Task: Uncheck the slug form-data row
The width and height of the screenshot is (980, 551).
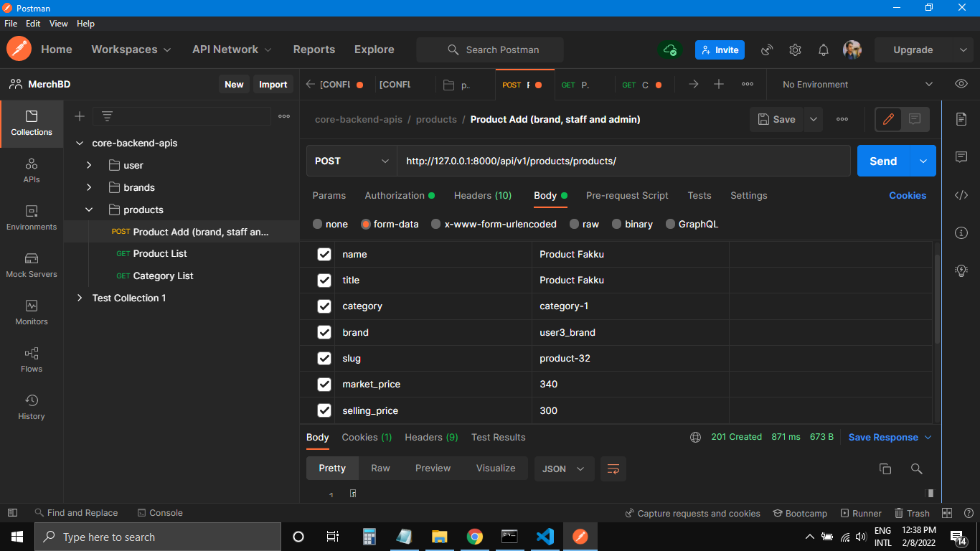Action: [324, 358]
